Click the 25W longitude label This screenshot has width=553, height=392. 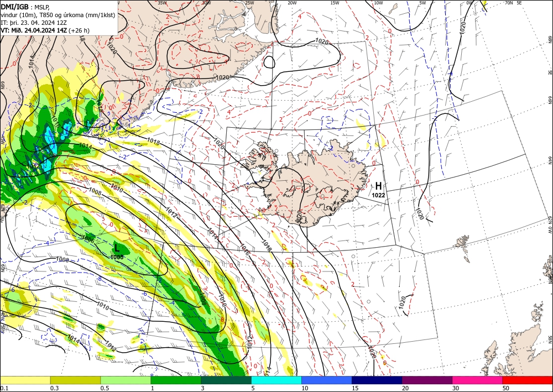tap(249, 3)
